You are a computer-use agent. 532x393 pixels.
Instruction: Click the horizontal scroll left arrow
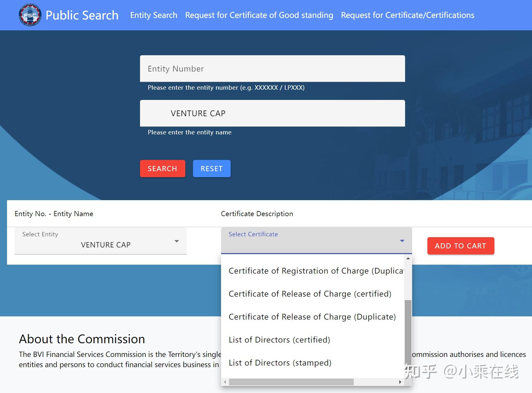[x=225, y=382]
